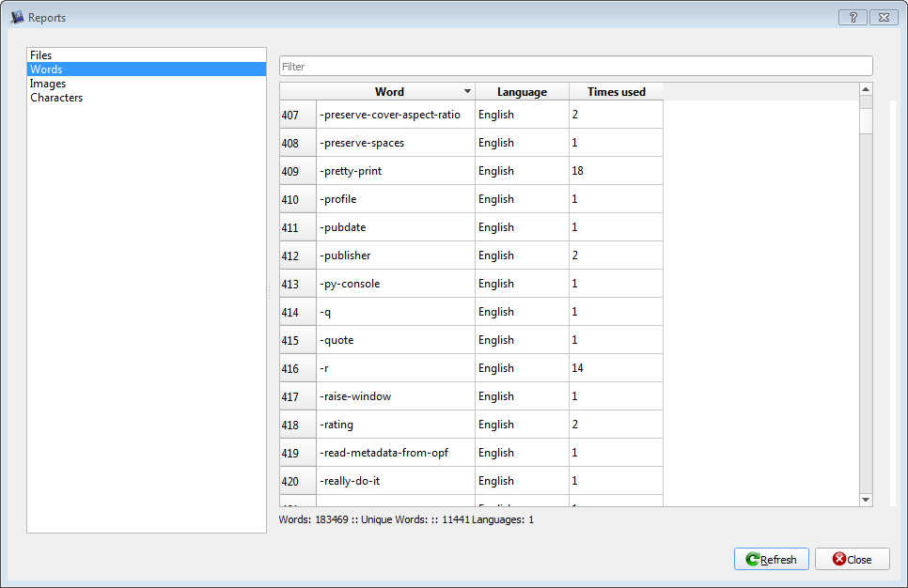The image size is (908, 588).
Task: Click Times used value 14 for -r
Action: 617,368
